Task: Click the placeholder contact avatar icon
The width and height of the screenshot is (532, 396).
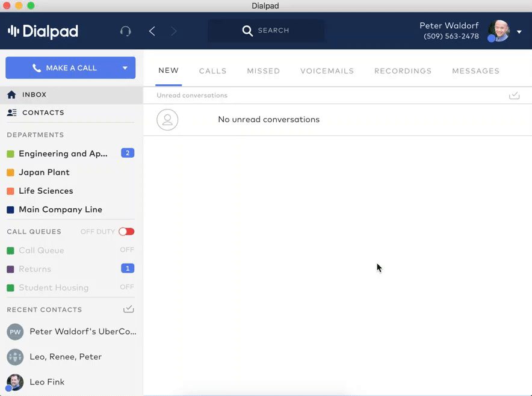Action: point(167,120)
